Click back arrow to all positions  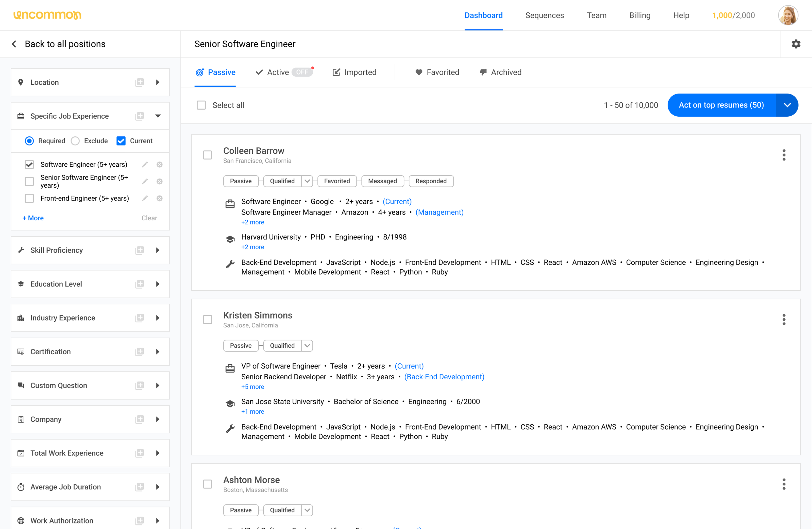coord(14,44)
